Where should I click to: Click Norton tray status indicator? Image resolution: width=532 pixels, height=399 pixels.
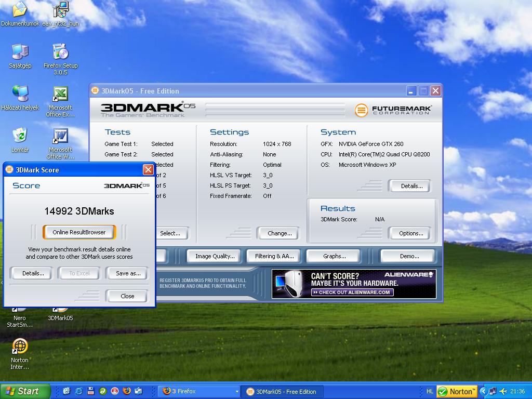[x=457, y=392]
